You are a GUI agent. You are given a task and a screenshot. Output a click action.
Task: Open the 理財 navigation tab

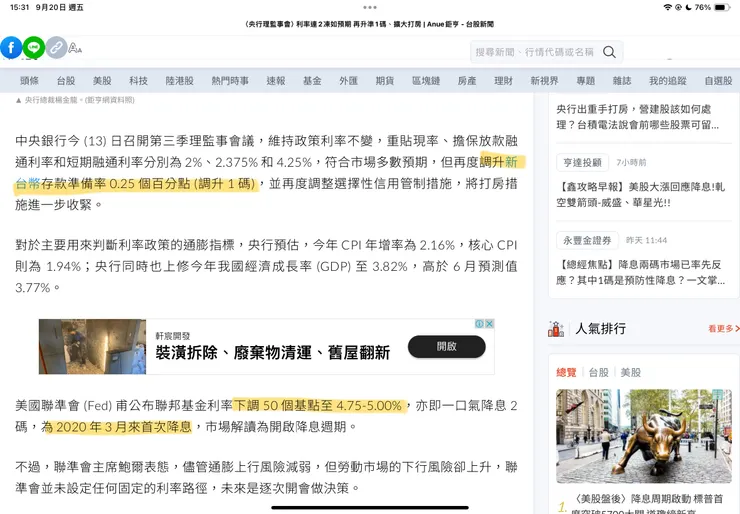pos(504,81)
